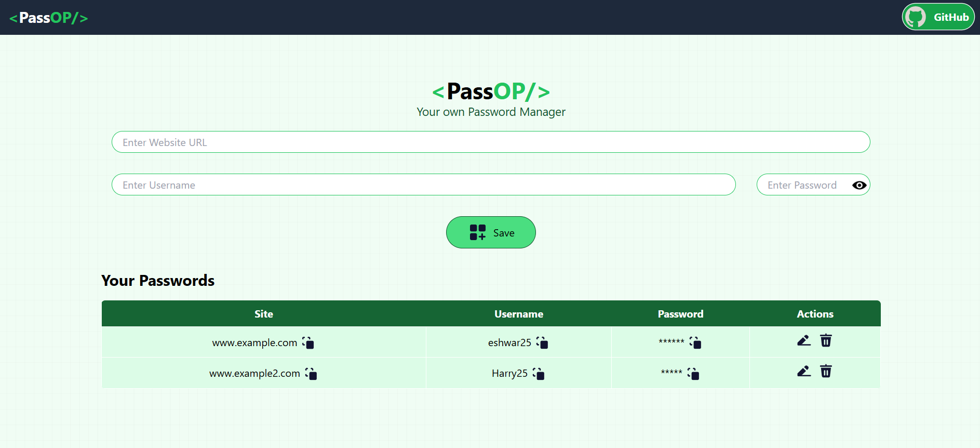Click the Your Passwords heading
This screenshot has width=980, height=448.
click(158, 281)
